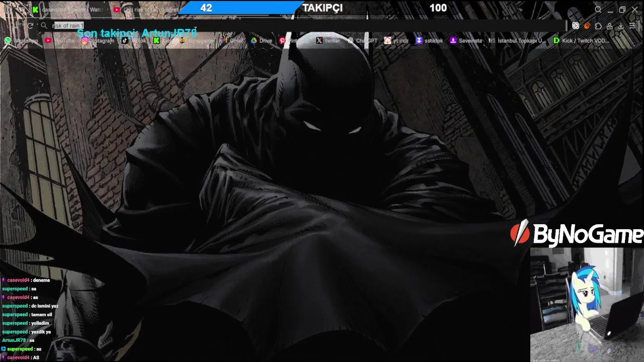Click chat message 'superspeed : dc ismini yaz'
Image resolution: width=644 pixels, height=362 pixels.
[30, 306]
